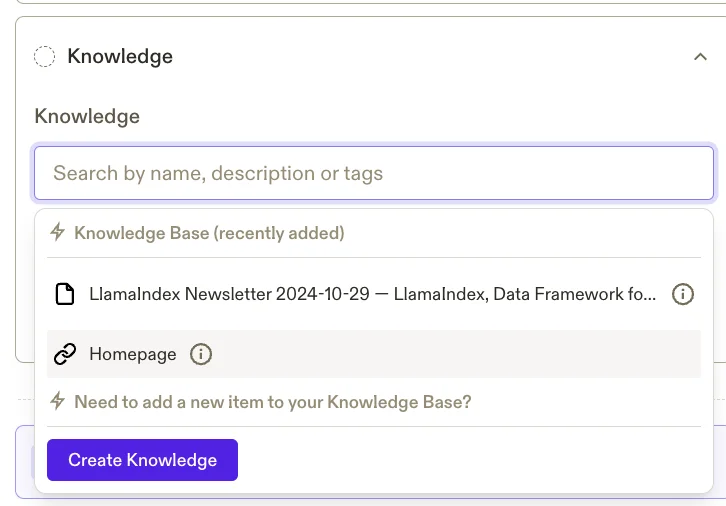Click 'Need to add a new item' text

coord(272,402)
